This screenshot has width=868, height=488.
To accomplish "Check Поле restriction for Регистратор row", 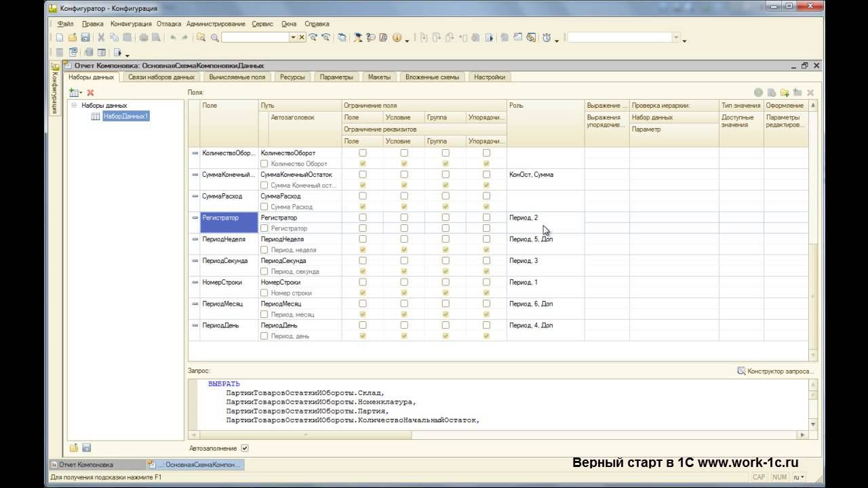I will pyautogui.click(x=363, y=218).
